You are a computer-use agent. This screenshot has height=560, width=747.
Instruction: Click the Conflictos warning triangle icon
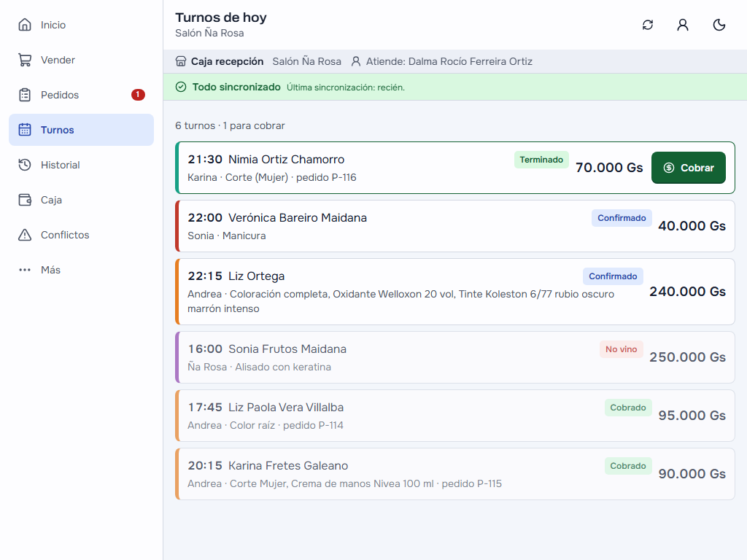25,235
